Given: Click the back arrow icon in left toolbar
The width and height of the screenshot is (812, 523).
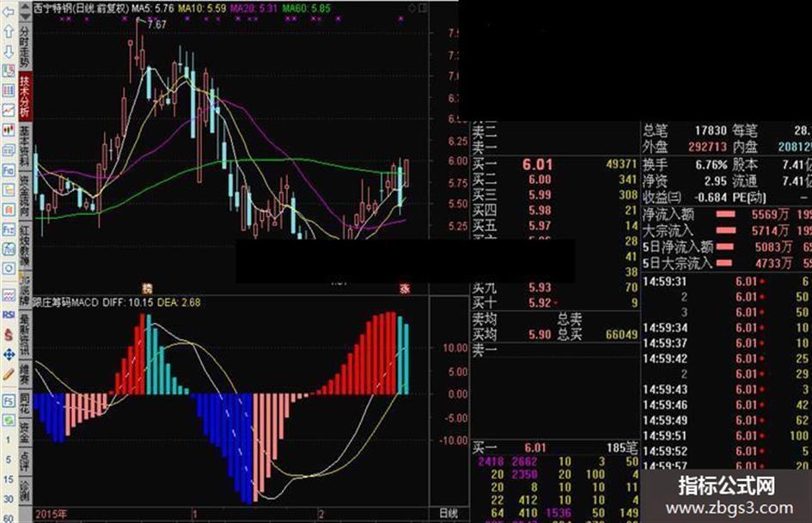Looking at the screenshot, I should click(9, 11).
